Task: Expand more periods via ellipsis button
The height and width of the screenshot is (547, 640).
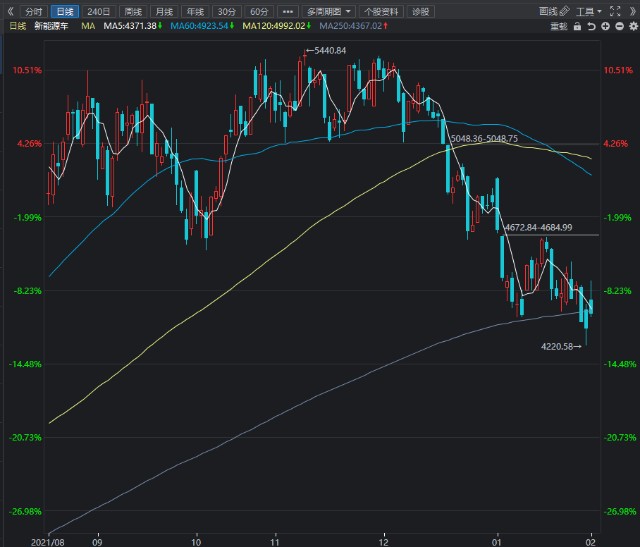Action: coord(288,11)
